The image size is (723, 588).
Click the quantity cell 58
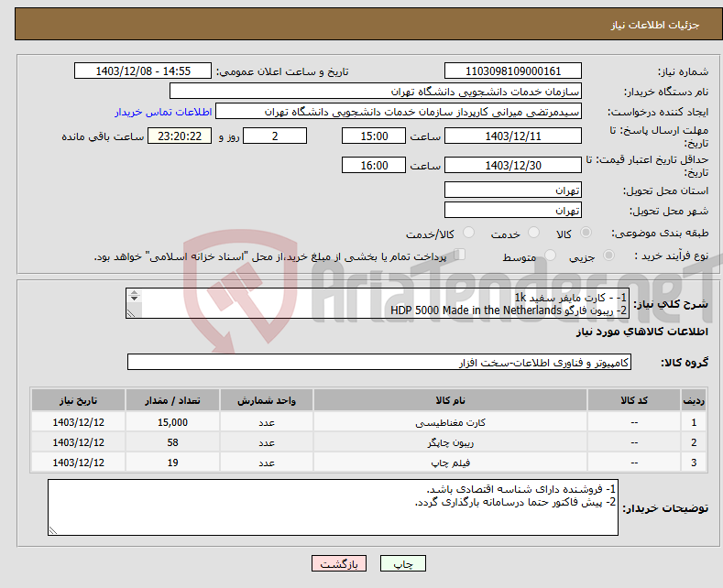point(172,442)
